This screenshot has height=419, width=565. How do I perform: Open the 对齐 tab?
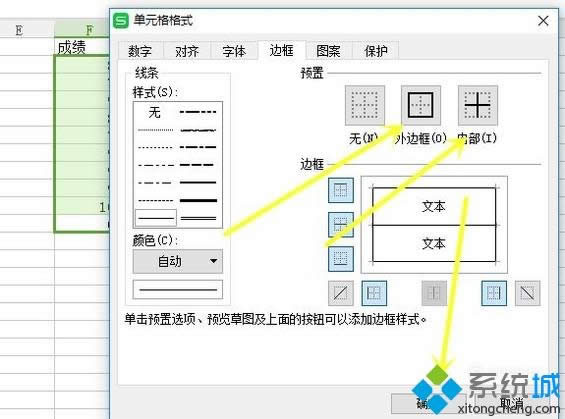[x=187, y=51]
